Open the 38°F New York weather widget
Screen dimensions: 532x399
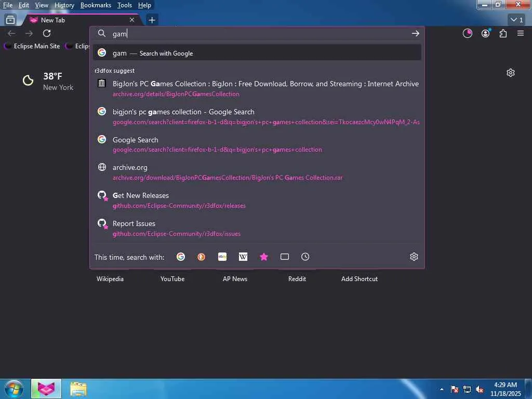click(48, 81)
